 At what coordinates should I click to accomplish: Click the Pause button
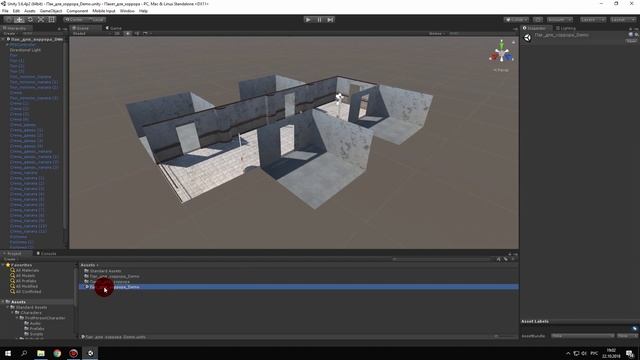[319, 20]
